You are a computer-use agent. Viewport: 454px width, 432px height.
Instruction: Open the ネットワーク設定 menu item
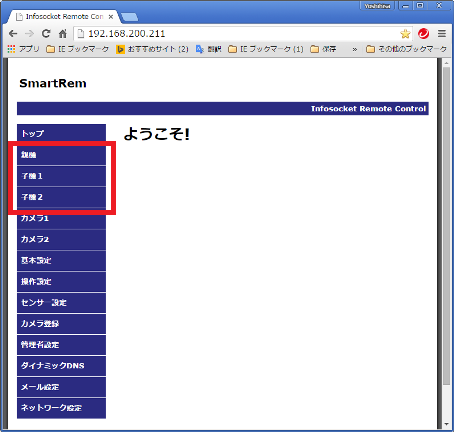61,408
